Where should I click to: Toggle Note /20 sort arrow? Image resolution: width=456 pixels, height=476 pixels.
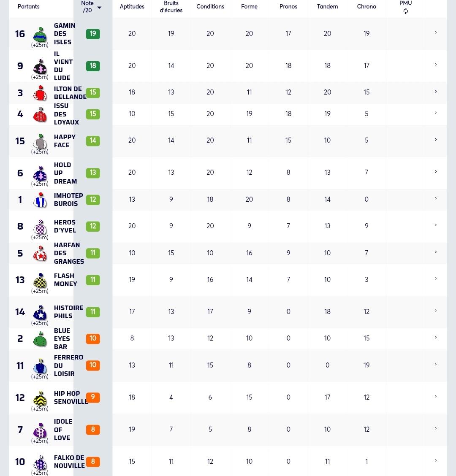99,8
